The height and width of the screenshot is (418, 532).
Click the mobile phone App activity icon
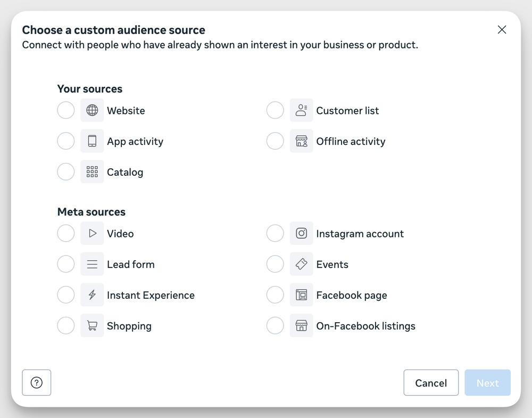pos(92,142)
